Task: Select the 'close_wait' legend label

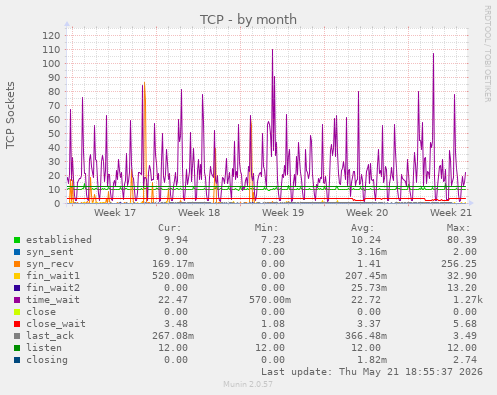Action: pos(56,324)
